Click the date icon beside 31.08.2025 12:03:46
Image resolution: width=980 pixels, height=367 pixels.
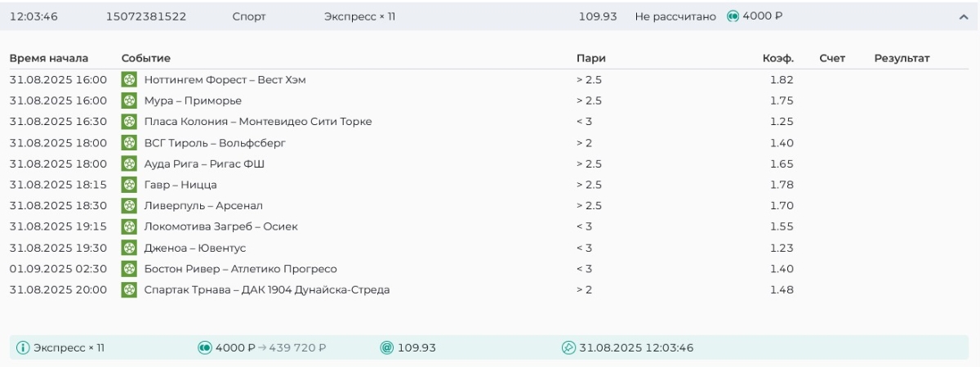[x=569, y=348]
